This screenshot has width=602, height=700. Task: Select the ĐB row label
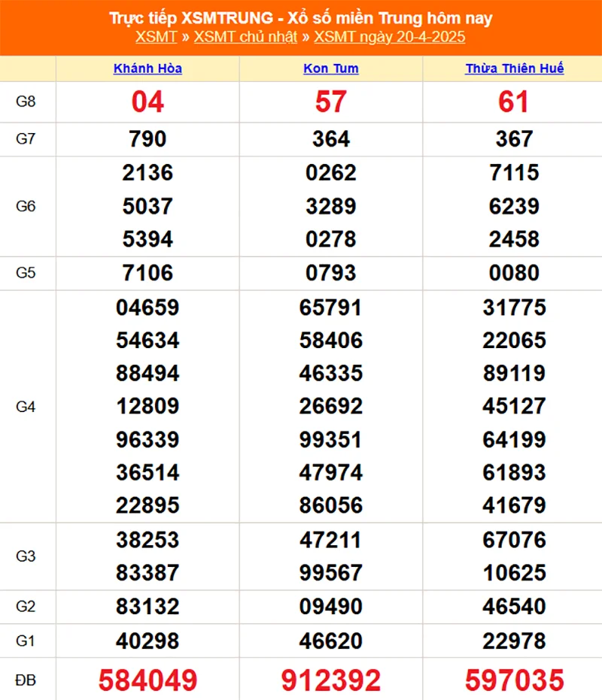26,680
